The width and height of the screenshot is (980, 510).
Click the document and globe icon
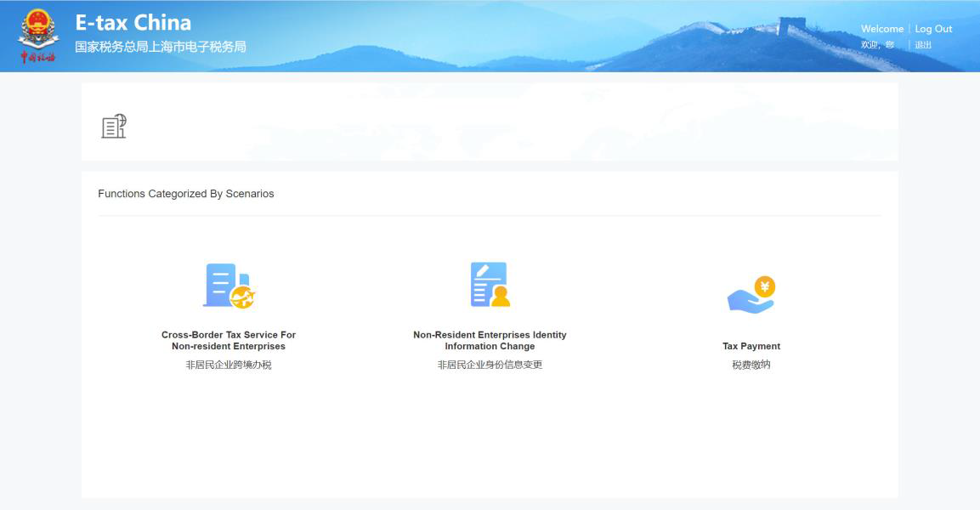(114, 127)
